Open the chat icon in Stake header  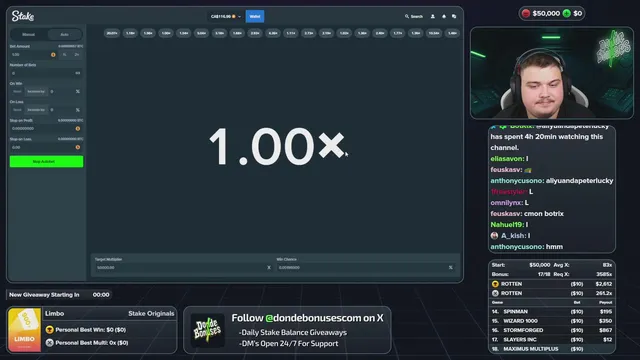pyautogui.click(x=454, y=16)
